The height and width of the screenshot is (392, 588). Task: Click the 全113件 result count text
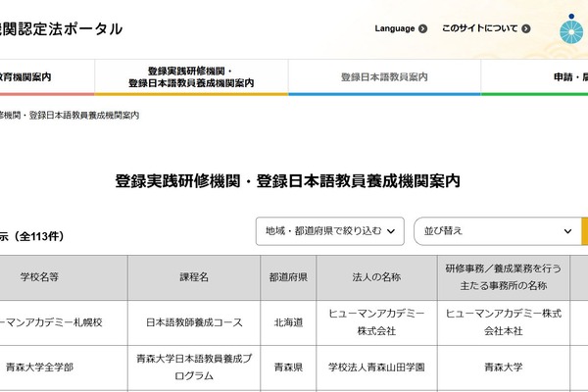pyautogui.click(x=38, y=236)
